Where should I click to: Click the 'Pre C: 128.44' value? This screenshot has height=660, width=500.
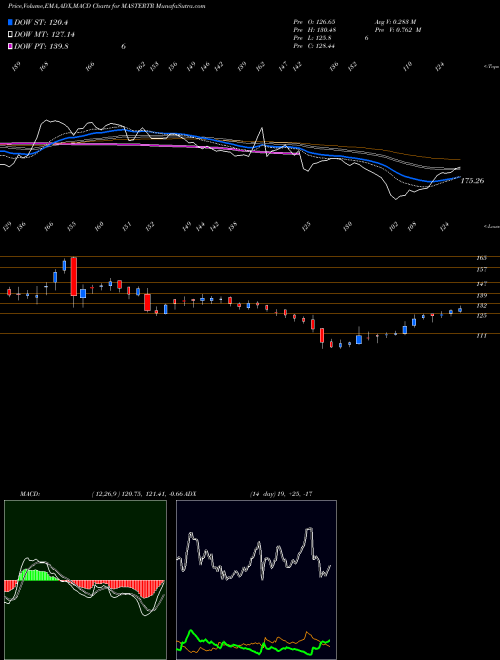314,46
